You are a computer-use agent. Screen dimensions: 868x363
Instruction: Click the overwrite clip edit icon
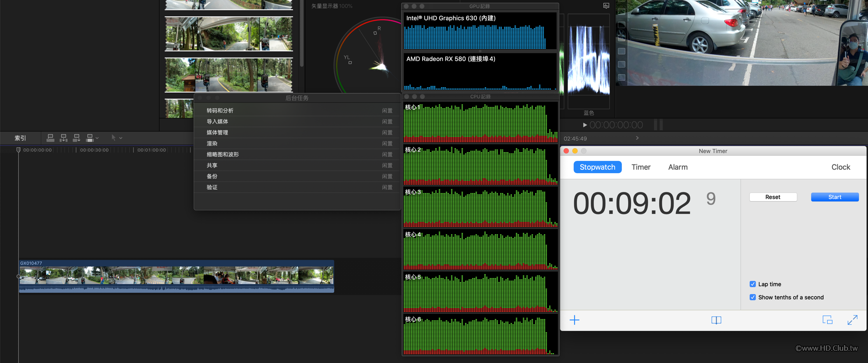(x=90, y=138)
